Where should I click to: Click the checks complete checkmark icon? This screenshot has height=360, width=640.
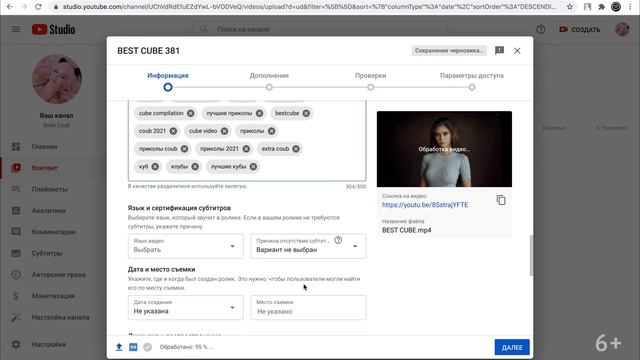point(147,347)
